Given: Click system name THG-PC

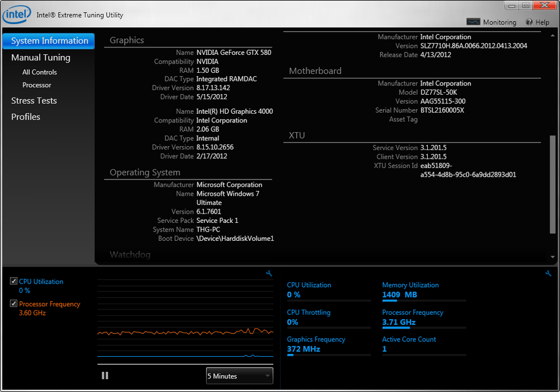Looking at the screenshot, I should click(208, 230).
